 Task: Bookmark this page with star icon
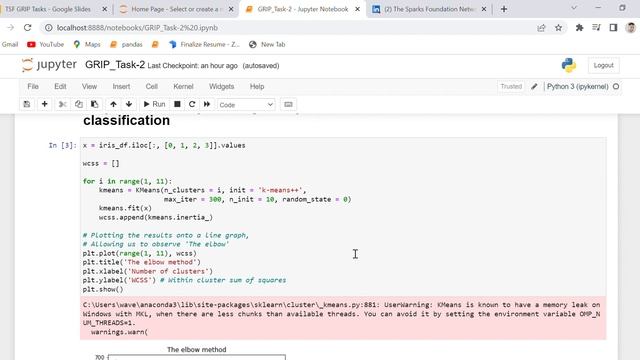tap(558, 28)
